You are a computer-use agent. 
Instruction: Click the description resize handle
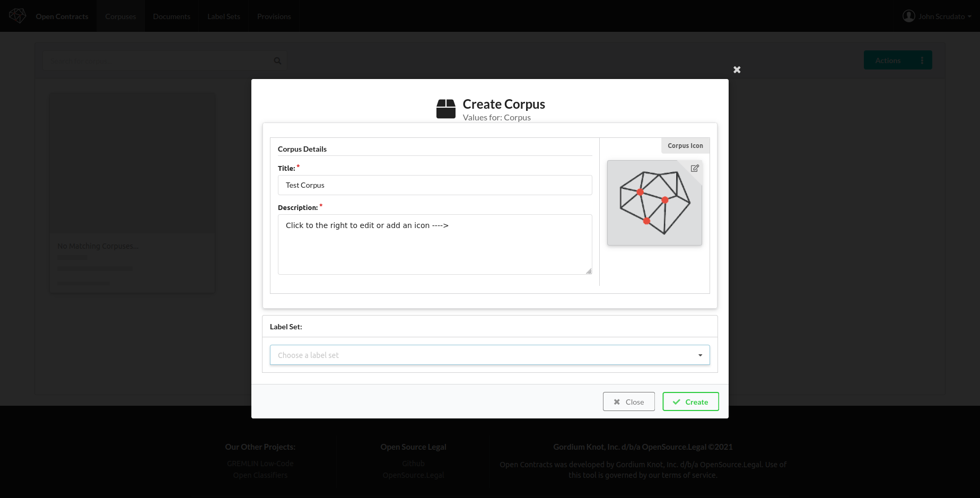(x=589, y=271)
